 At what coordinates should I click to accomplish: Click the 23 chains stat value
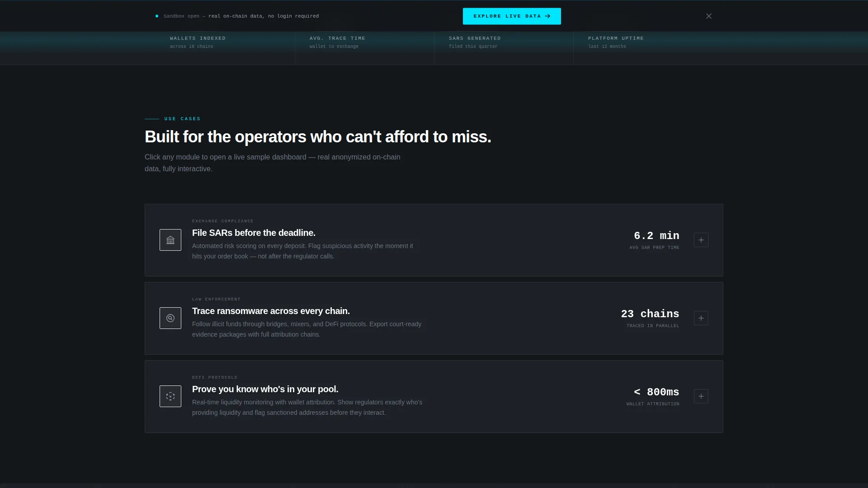coord(650,314)
